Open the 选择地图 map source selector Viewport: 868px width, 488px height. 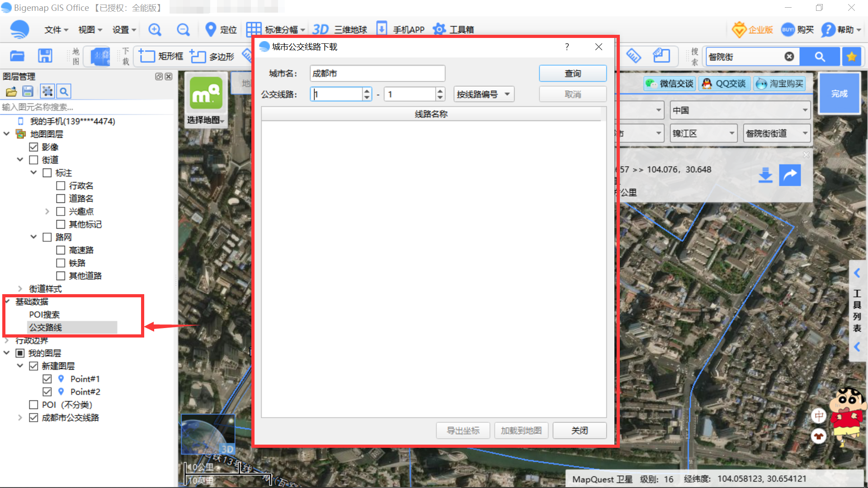pos(206,120)
